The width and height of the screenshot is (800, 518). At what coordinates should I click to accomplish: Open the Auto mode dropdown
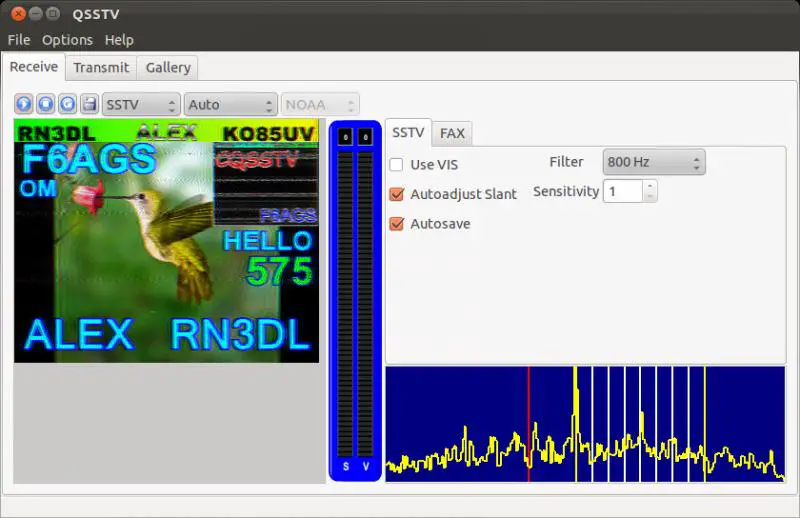click(231, 105)
